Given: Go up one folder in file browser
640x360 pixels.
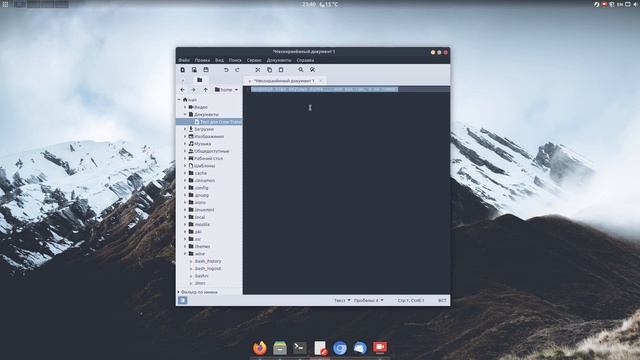Looking at the screenshot, I should [205, 90].
